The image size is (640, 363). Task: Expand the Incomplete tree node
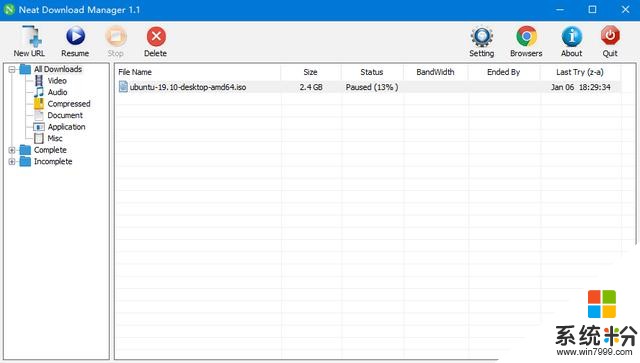tap(12, 162)
